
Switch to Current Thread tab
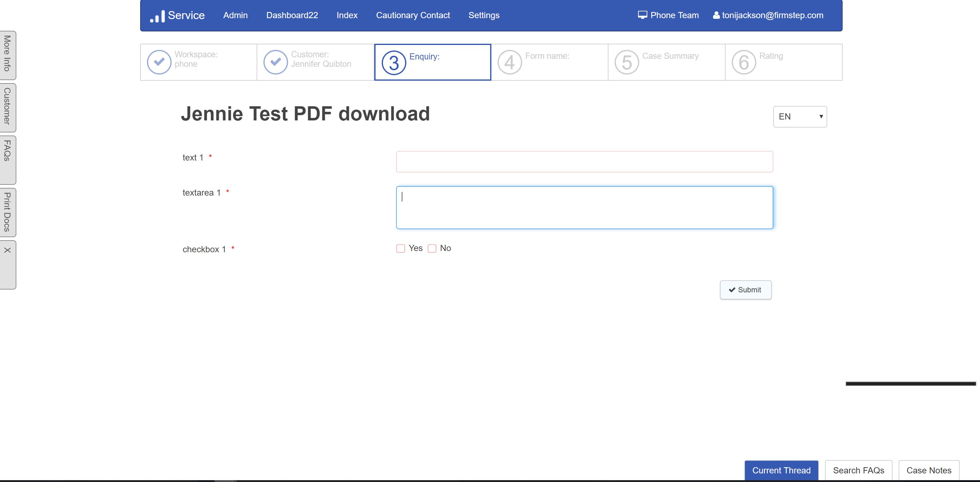(x=781, y=471)
